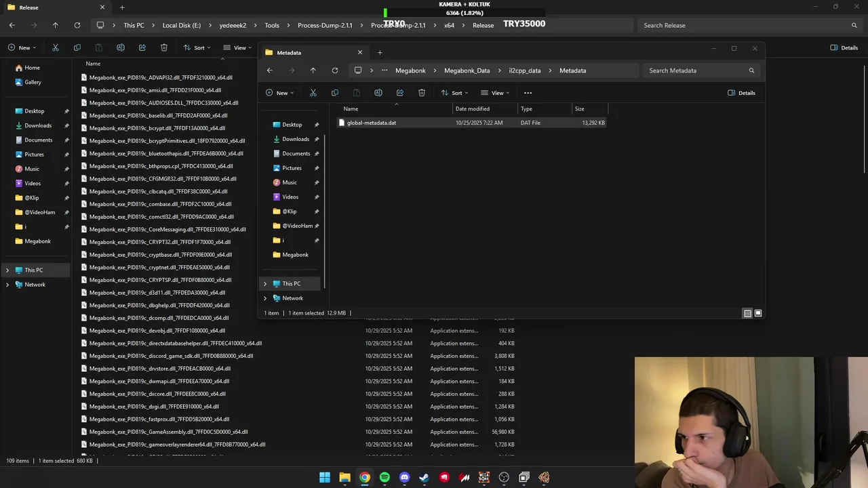Select the Metadata tab
Screen dimensions: 868x488
[x=313, y=52]
